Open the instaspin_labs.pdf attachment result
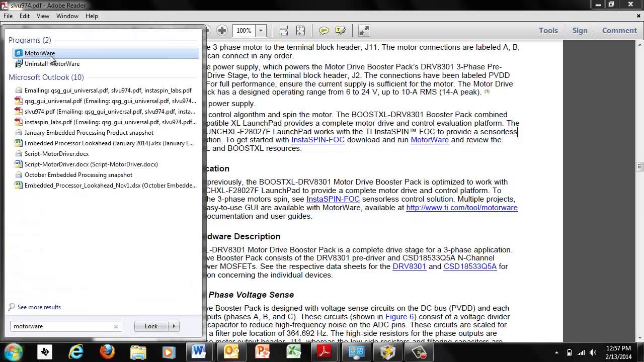Image resolution: width=644 pixels, height=362 pixels. (x=106, y=122)
